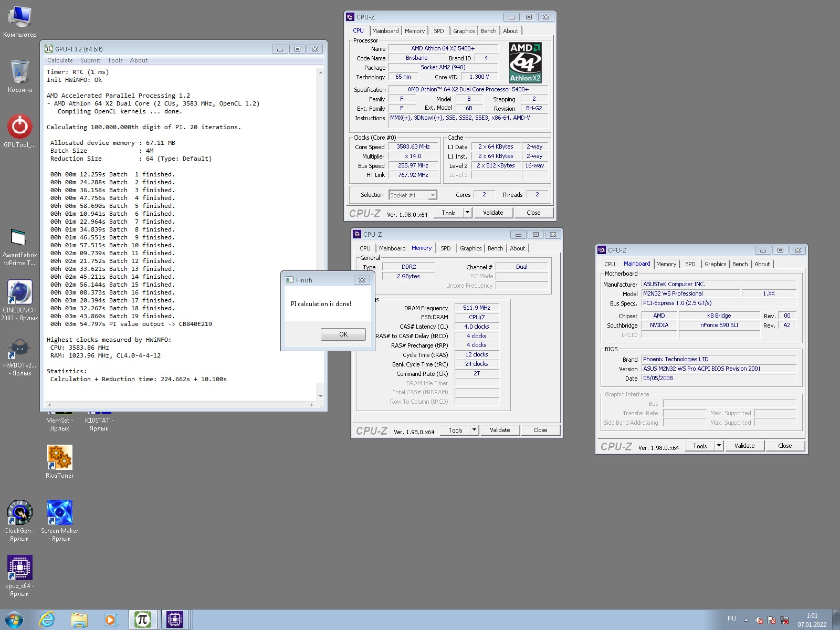The height and width of the screenshot is (630, 840).
Task: Launch Screen Maker desktop shortcut
Action: click(59, 521)
